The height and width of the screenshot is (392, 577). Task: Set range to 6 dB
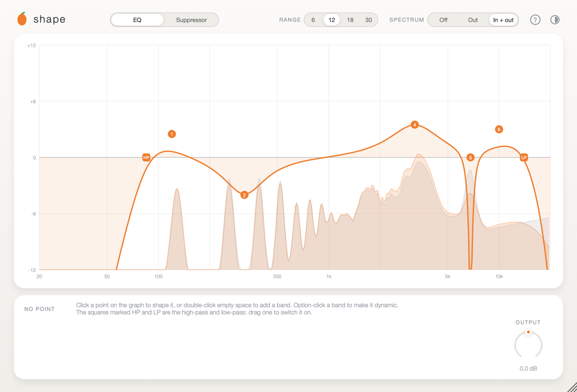pos(313,20)
